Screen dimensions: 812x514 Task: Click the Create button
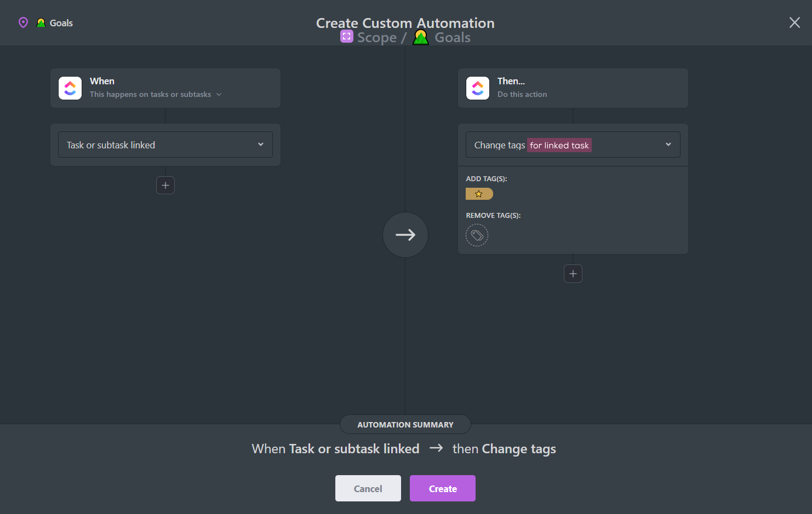point(443,488)
